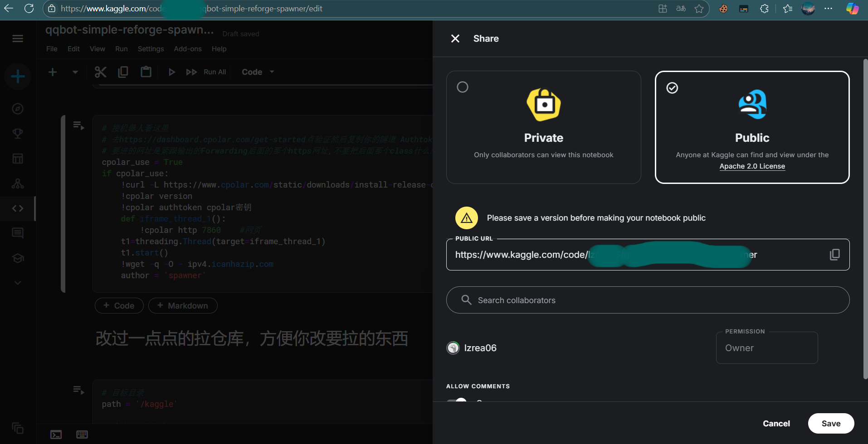Open Learn graduation cap icon in sidebar
The height and width of the screenshot is (444, 868).
click(x=18, y=258)
